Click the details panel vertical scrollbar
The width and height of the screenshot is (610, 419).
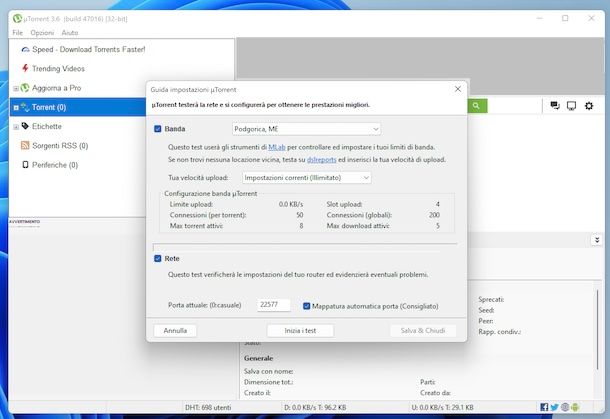pyautogui.click(x=597, y=329)
